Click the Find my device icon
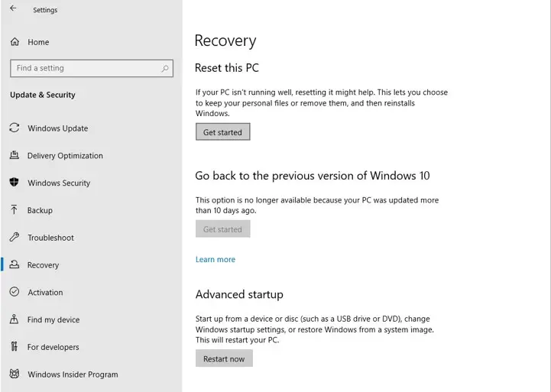The height and width of the screenshot is (392, 551). point(14,319)
